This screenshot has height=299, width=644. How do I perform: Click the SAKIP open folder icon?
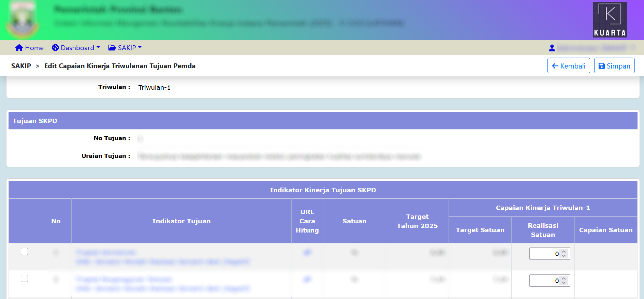click(112, 48)
